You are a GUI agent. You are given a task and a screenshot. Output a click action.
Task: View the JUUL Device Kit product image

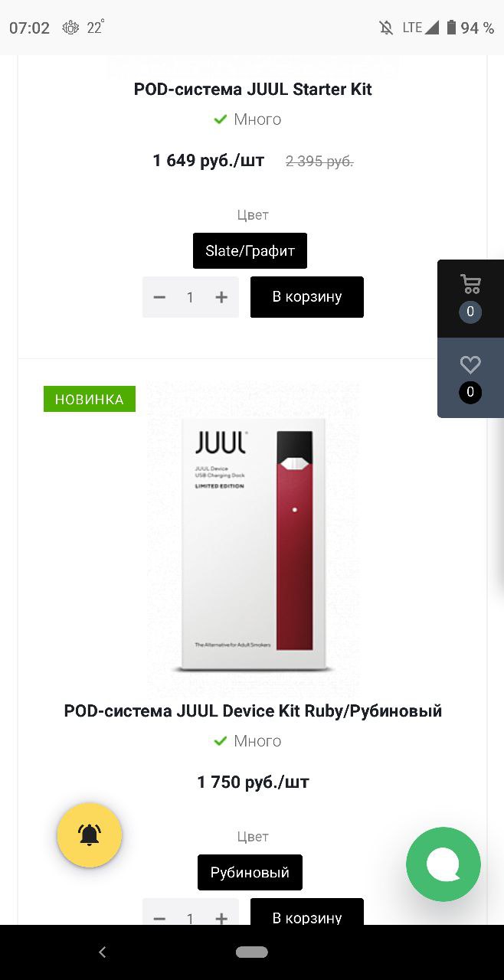(253, 540)
